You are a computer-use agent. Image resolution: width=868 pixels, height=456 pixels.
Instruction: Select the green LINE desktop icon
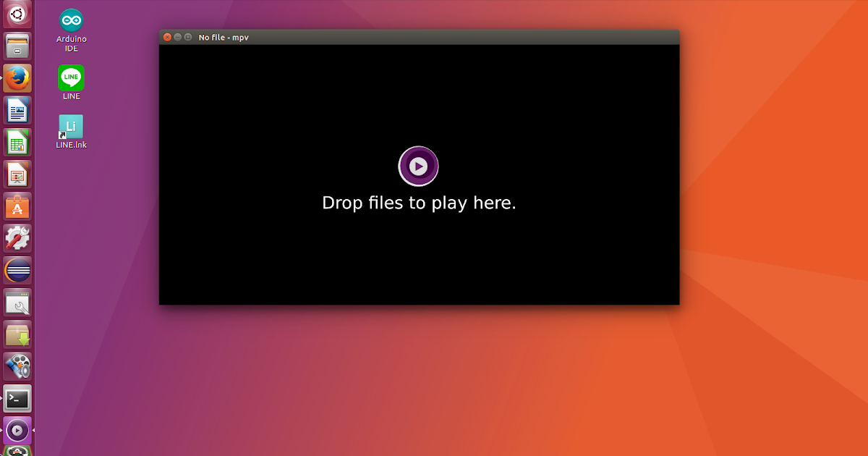pyautogui.click(x=71, y=77)
